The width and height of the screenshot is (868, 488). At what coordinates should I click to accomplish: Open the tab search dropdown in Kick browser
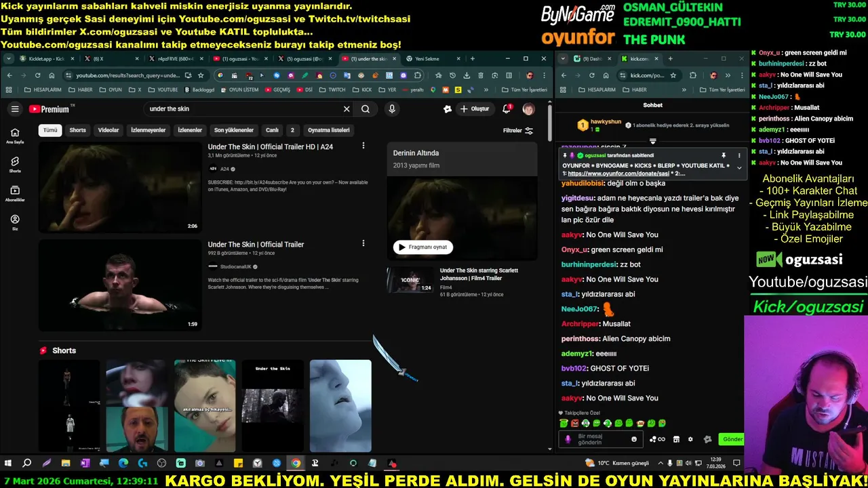pos(564,59)
